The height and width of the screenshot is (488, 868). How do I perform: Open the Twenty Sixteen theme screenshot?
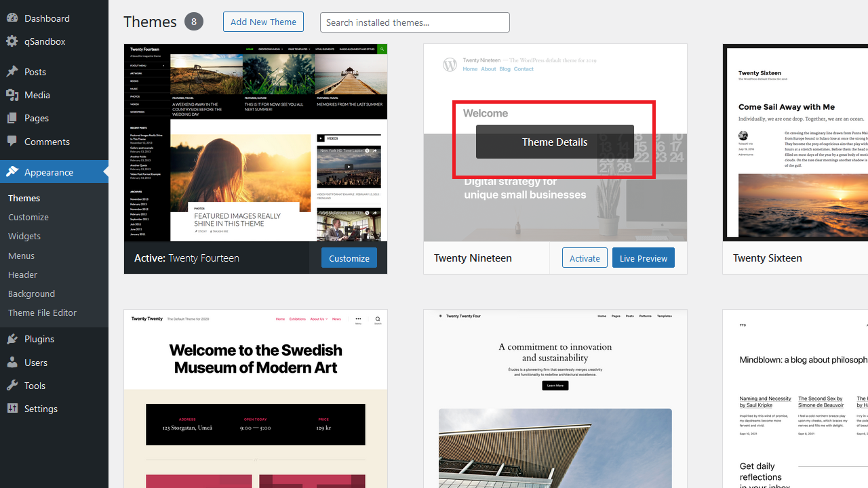point(795,143)
